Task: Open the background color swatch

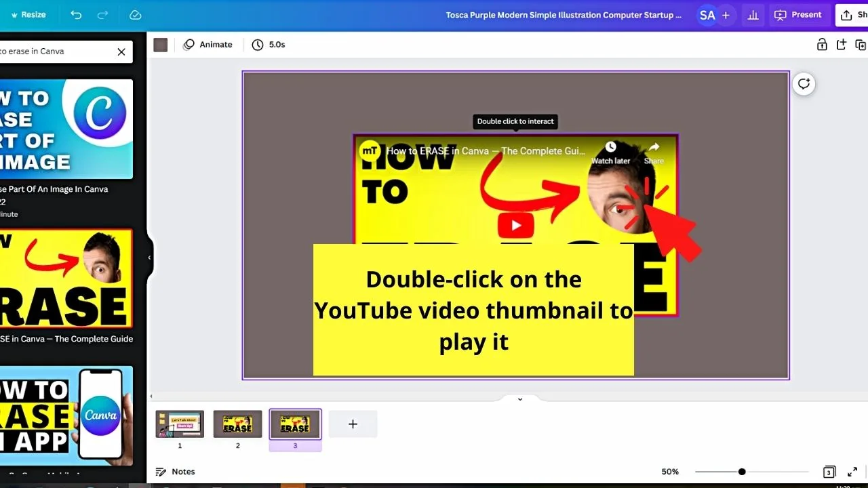Action: pos(161,45)
